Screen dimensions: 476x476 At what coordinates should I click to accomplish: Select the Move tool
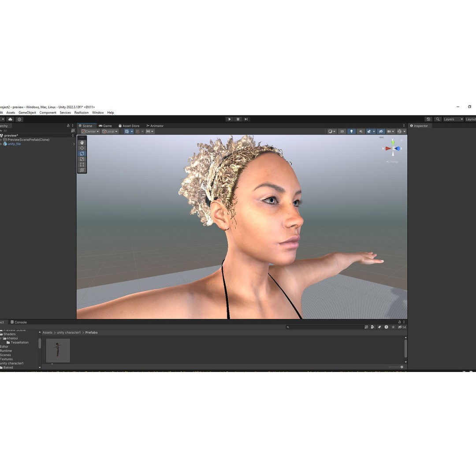(x=82, y=148)
